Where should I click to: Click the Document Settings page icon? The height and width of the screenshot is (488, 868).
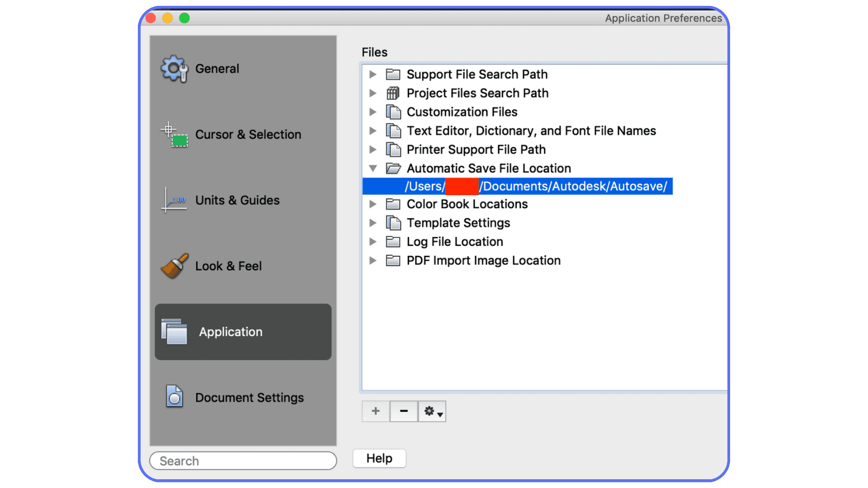pyautogui.click(x=175, y=397)
